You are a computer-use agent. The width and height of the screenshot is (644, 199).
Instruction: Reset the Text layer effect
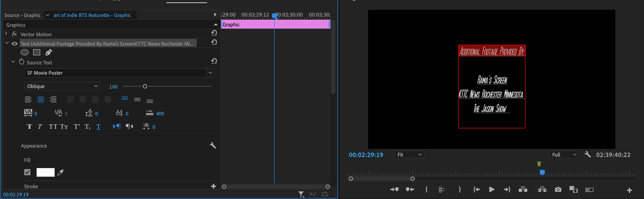pyautogui.click(x=214, y=42)
